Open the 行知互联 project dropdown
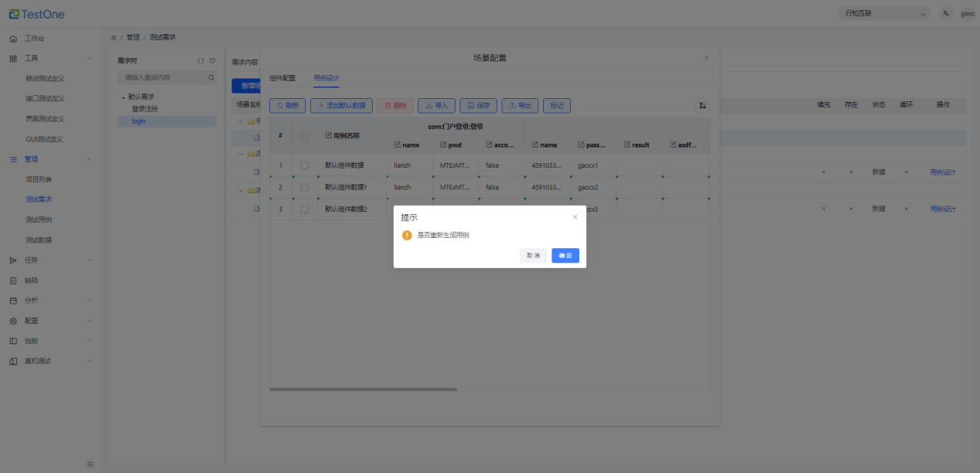 click(886, 14)
